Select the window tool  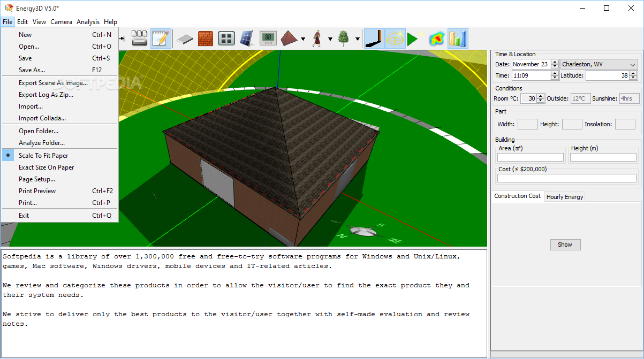click(226, 38)
